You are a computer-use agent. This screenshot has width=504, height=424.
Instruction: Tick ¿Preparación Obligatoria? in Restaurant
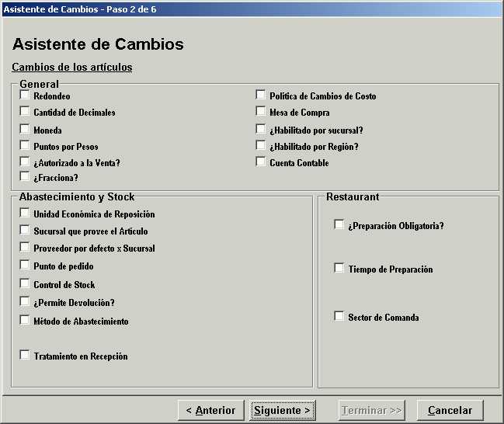[339, 225]
